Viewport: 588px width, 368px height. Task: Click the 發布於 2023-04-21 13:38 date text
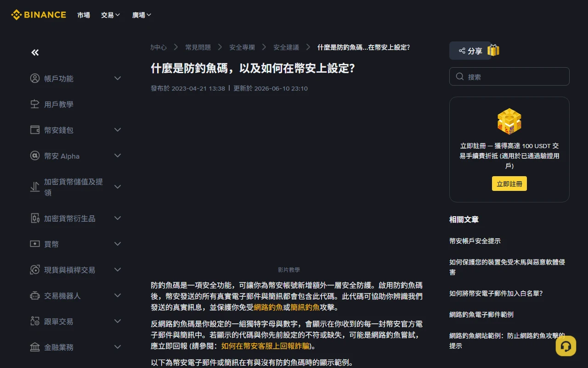tap(188, 88)
